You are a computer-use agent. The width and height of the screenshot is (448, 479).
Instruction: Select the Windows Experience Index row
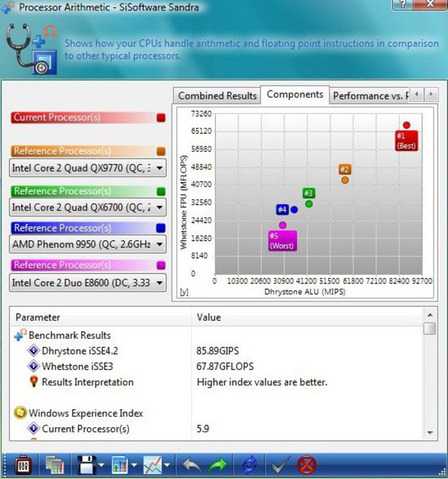[x=216, y=413]
